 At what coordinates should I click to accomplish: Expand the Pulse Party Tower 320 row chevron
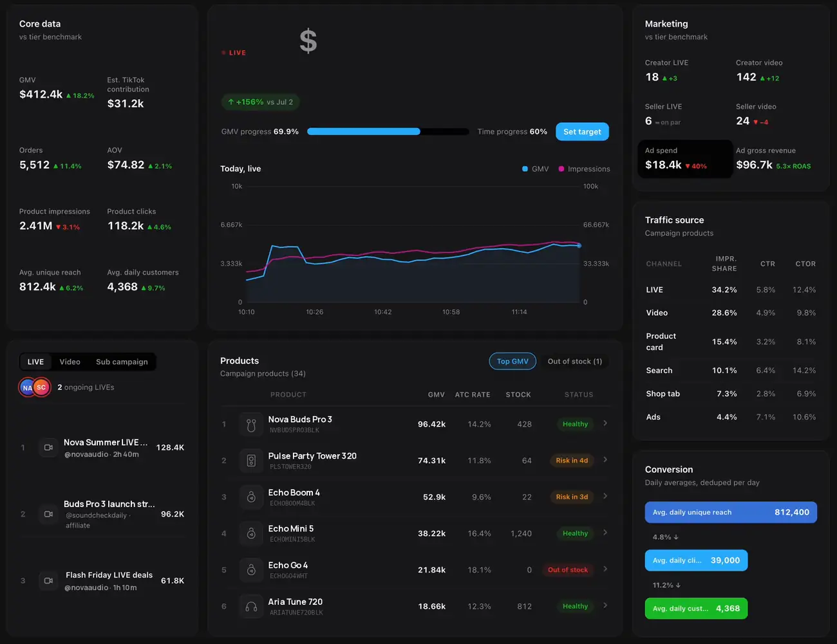point(605,460)
